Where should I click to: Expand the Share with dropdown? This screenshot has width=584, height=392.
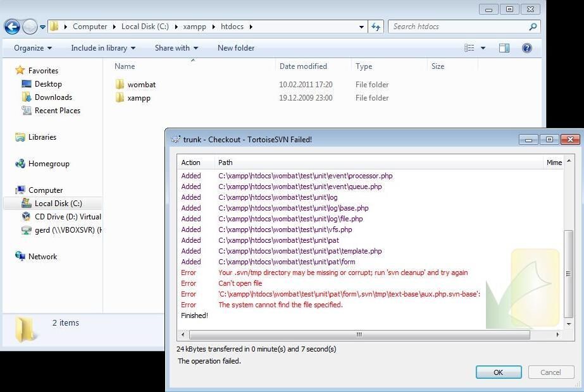[x=176, y=48]
